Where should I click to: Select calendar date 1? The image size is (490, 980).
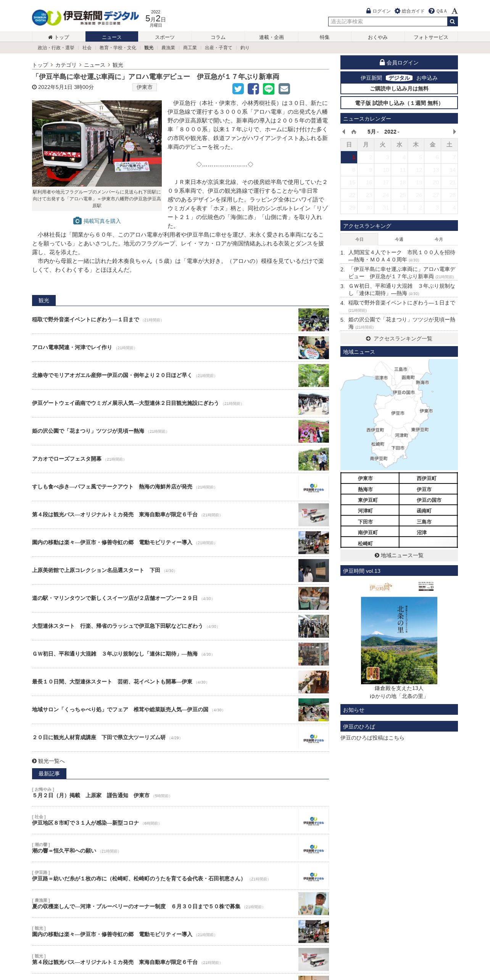[349, 157]
